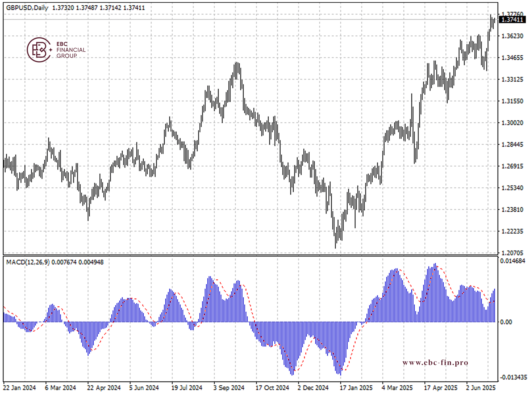Click the -0.013435 MACD scale minimum
532x397 pixels.
513,377
